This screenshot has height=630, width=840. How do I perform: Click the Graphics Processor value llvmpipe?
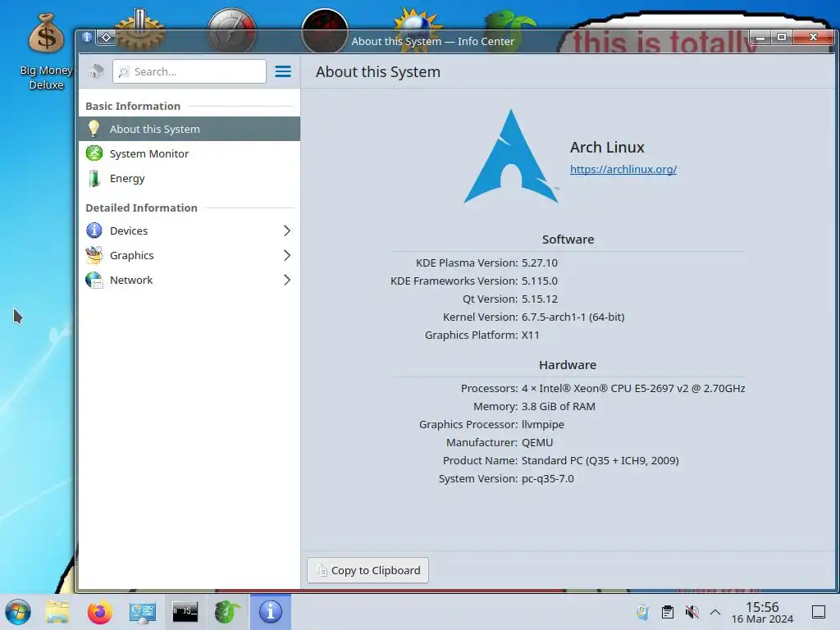[543, 425]
